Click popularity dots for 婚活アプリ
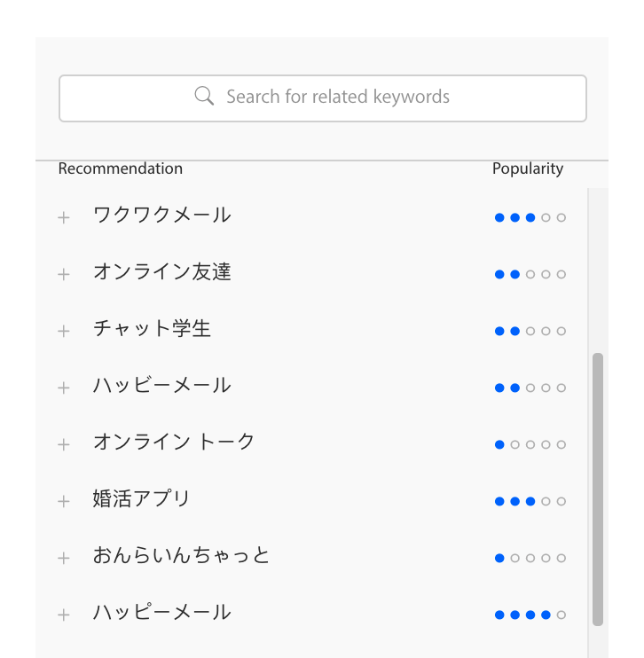644x658 pixels. pyautogui.click(x=530, y=501)
